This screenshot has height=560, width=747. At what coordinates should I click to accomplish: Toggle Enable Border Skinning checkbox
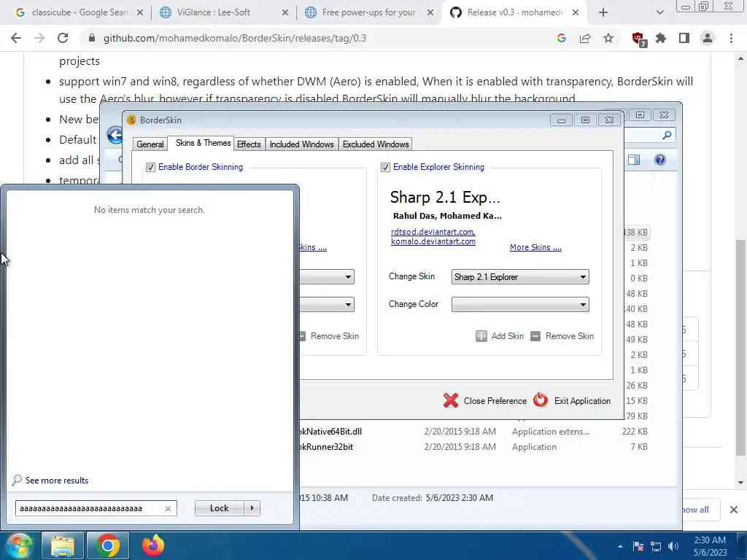click(150, 167)
